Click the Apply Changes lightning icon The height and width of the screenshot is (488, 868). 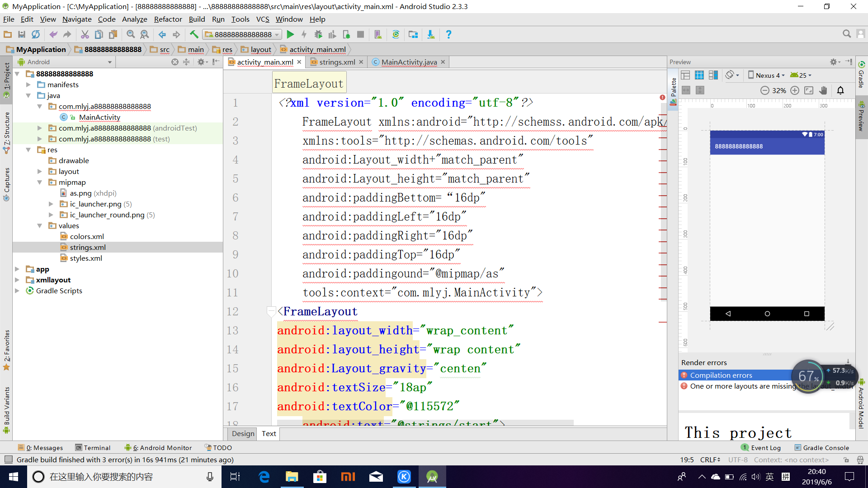point(304,34)
